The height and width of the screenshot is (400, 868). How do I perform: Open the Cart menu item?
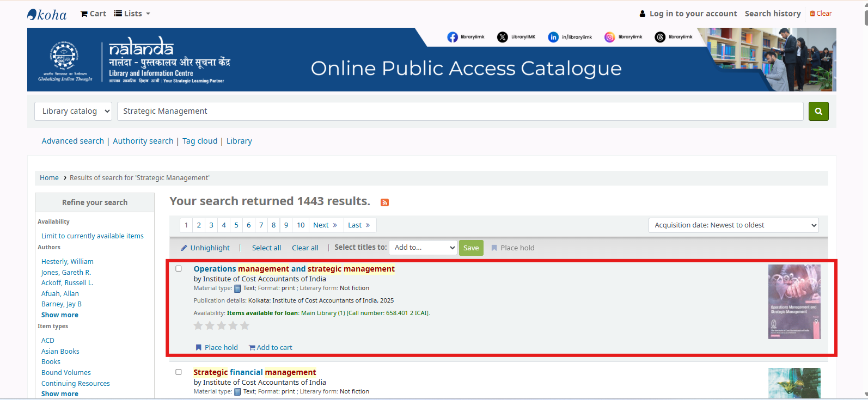[x=93, y=14]
